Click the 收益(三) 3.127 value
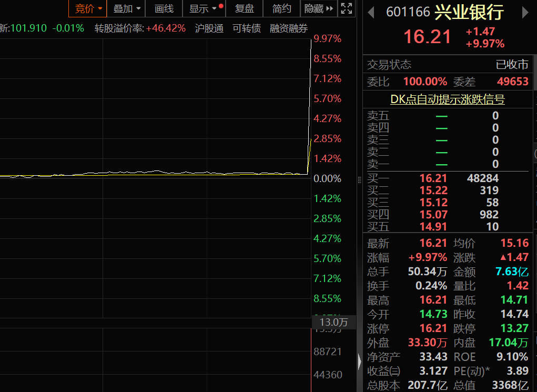Viewport: 537px width, 392px height. 433,371
